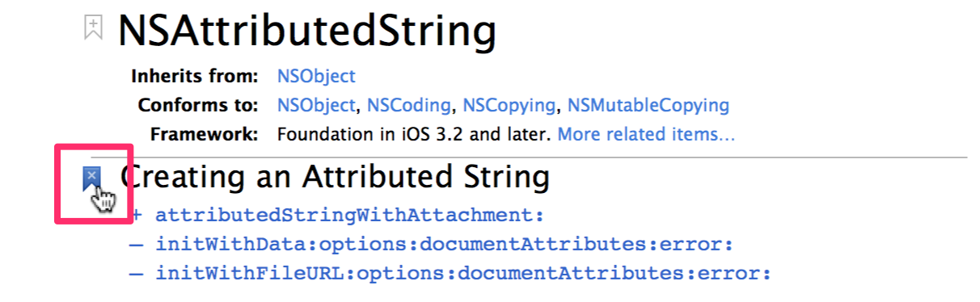980x302 pixels.
Task: Jump to attributedStringWithAttachment: method
Action: pyautogui.click(x=349, y=216)
